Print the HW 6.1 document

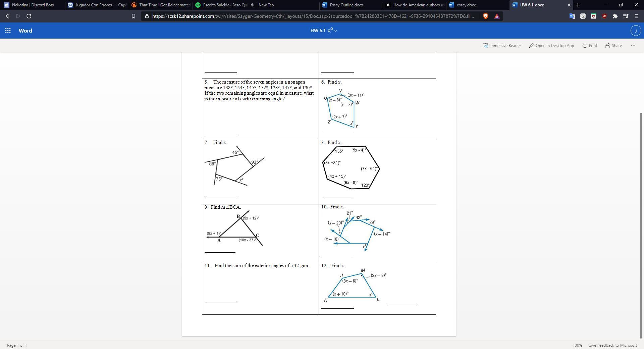click(x=590, y=45)
